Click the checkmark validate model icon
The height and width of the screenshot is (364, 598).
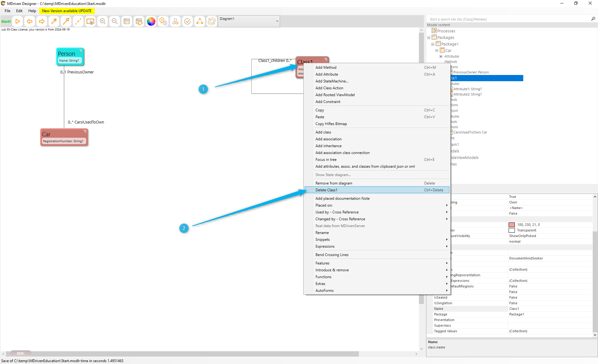click(187, 21)
